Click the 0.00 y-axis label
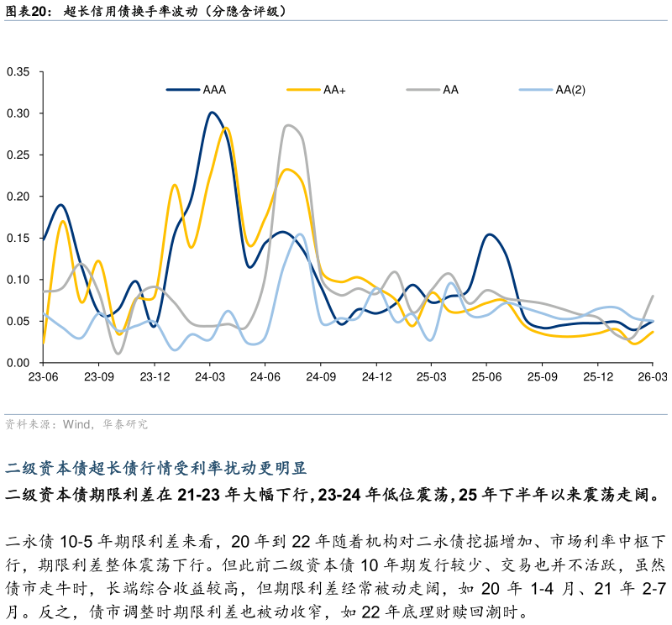Screen dimensions: 672x625 point(18,363)
